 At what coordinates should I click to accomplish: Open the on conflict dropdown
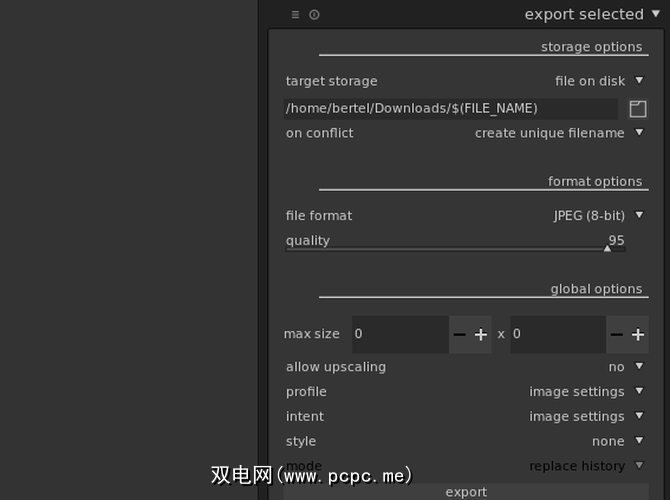(559, 133)
